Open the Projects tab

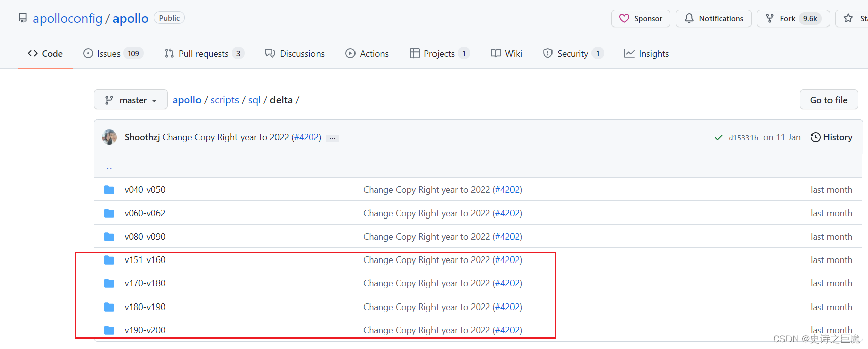tap(440, 54)
